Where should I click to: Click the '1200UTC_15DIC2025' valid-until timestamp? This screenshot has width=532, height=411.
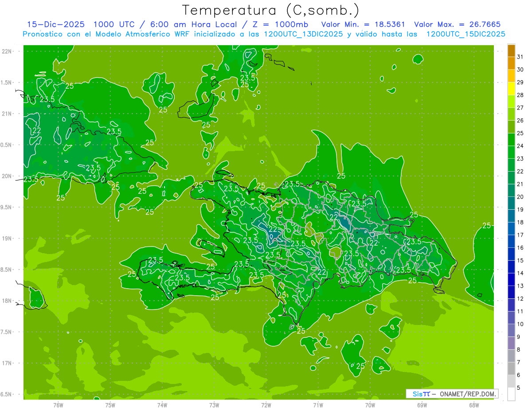tap(466, 34)
